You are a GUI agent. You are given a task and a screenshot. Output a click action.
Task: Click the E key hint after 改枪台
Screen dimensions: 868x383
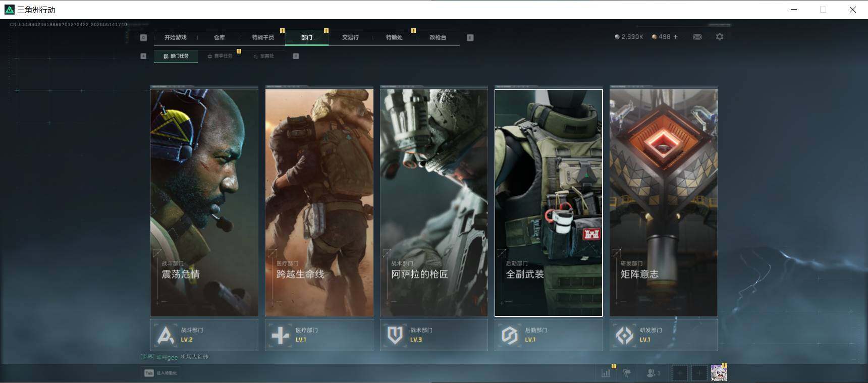coord(470,37)
